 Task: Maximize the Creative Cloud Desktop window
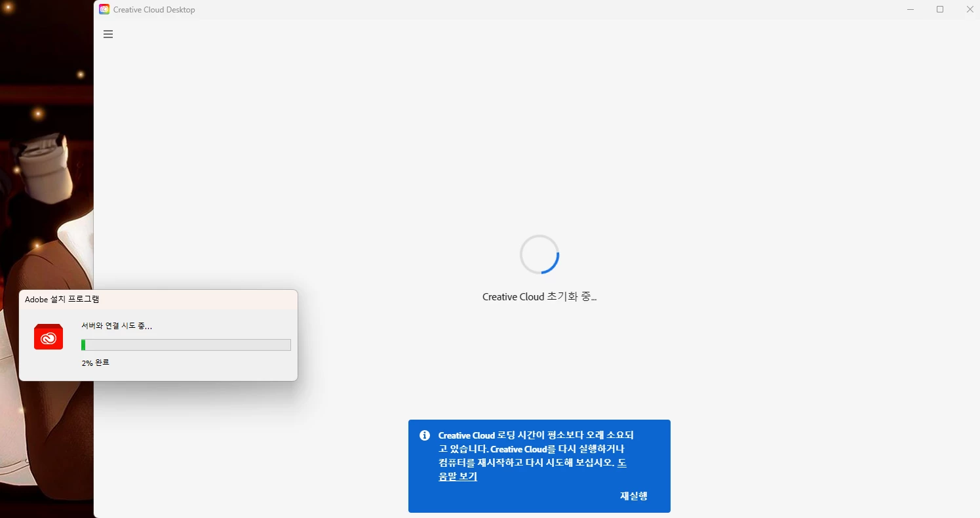(x=940, y=9)
